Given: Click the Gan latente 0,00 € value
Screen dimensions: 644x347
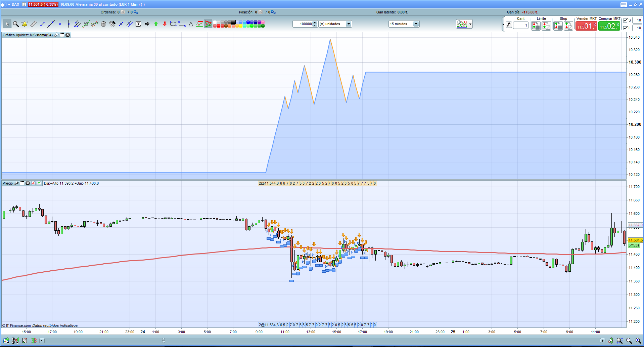Looking at the screenshot, I should click(403, 12).
